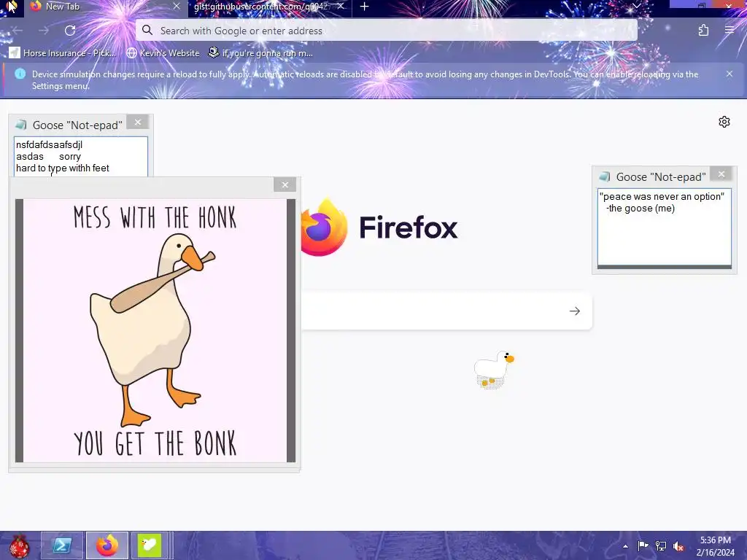Click the left Goose Not-epad text area
Viewport: 747px width, 560px height.
point(81,157)
